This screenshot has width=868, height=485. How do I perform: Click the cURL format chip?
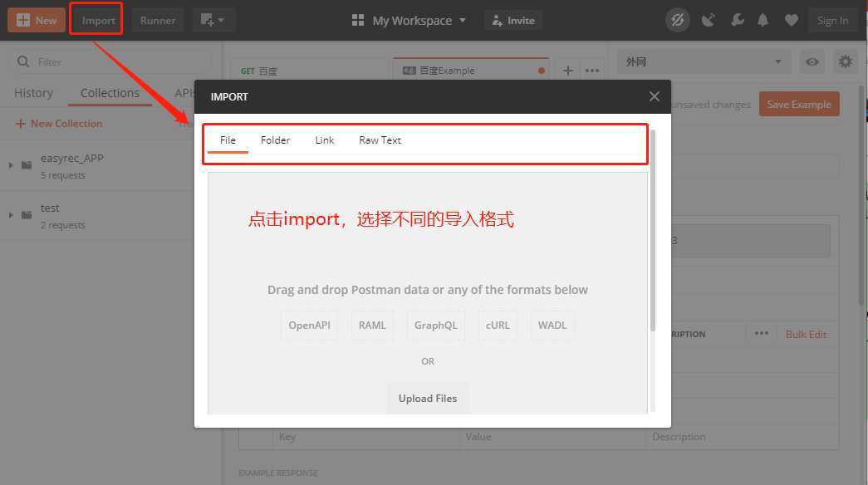point(497,326)
